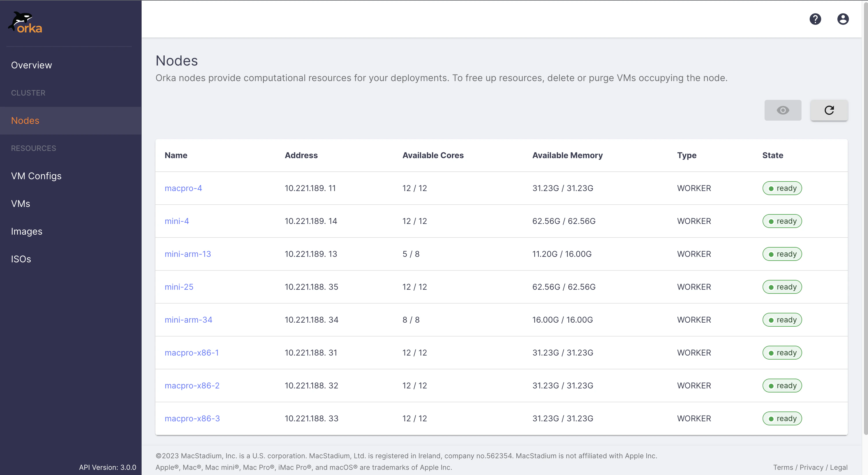Viewport: 868px width, 475px height.
Task: Refresh the nodes list
Action: (x=829, y=110)
